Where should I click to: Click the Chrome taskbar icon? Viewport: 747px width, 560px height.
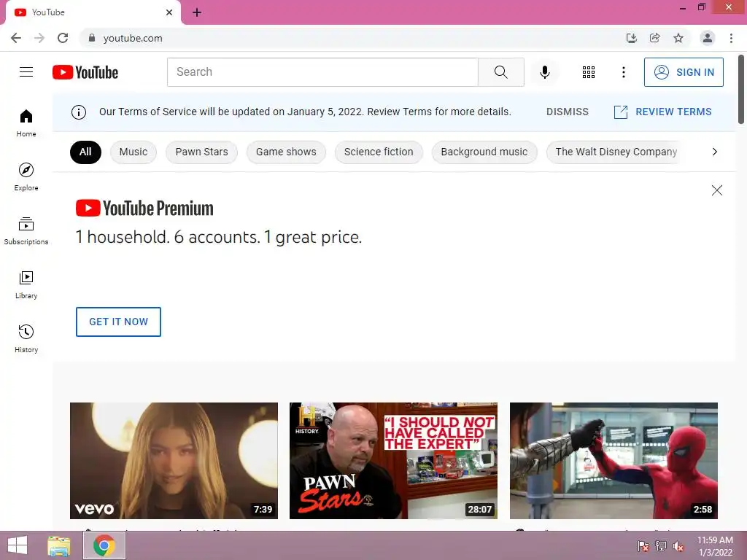click(x=104, y=545)
